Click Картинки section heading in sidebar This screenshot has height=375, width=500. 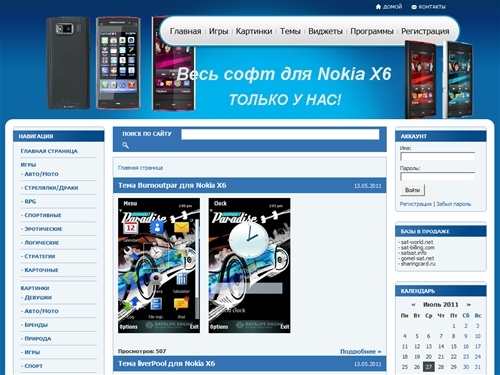coord(35,288)
